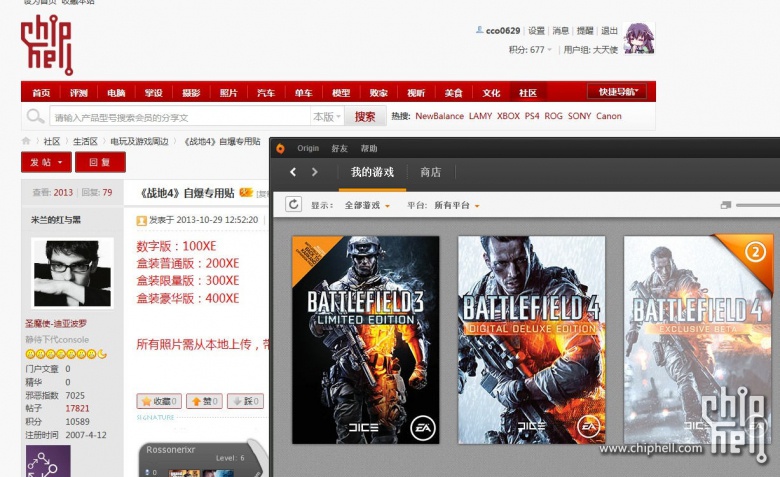Viewport: 780px width, 477px height.
Task: Refresh the Origin game list
Action: click(x=293, y=204)
